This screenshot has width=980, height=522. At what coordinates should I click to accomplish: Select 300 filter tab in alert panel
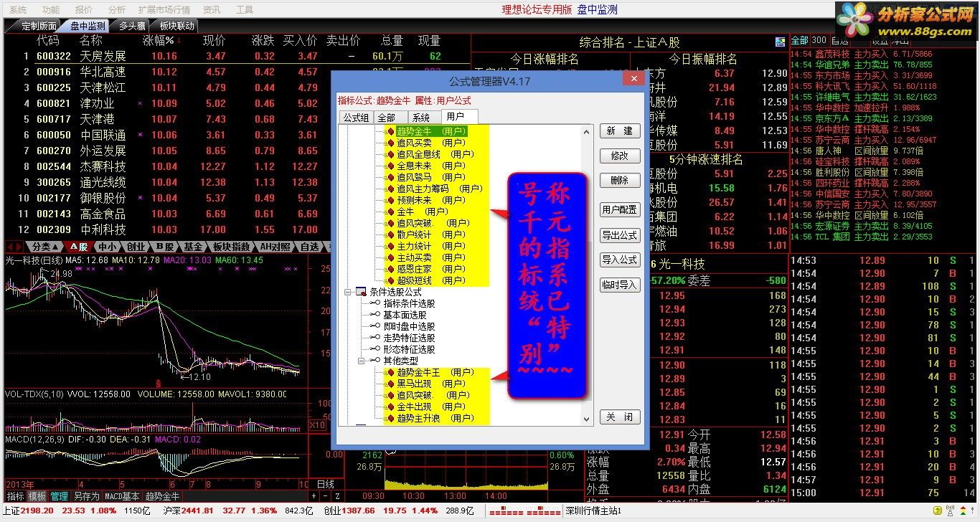pyautogui.click(x=819, y=40)
